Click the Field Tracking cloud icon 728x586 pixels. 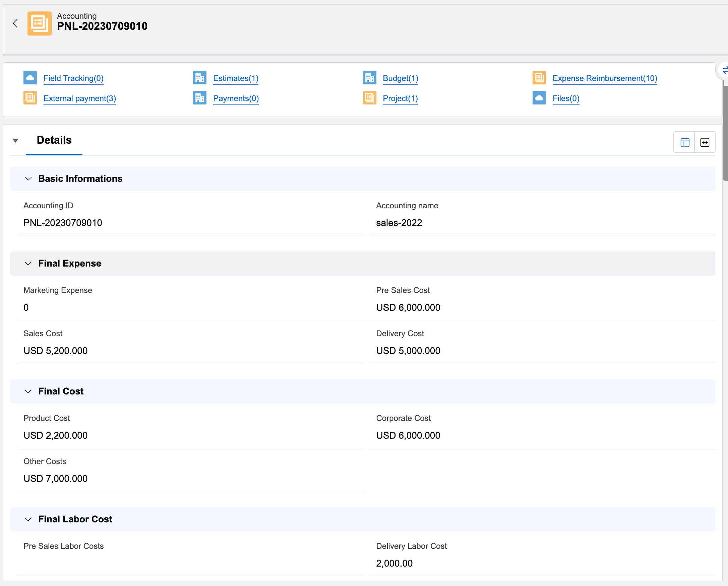(x=30, y=78)
